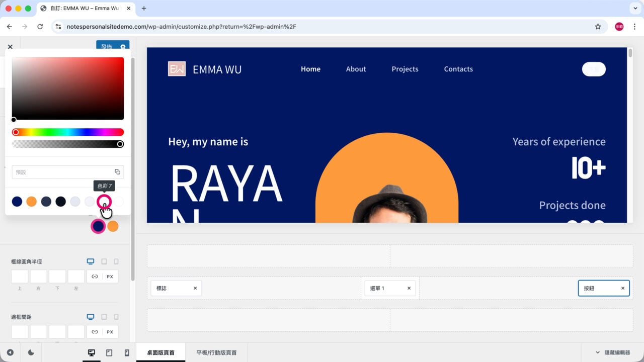Open the PX unit selector for the padding (邊框間距)
Viewport: 644px width, 362px height.
[x=110, y=332]
